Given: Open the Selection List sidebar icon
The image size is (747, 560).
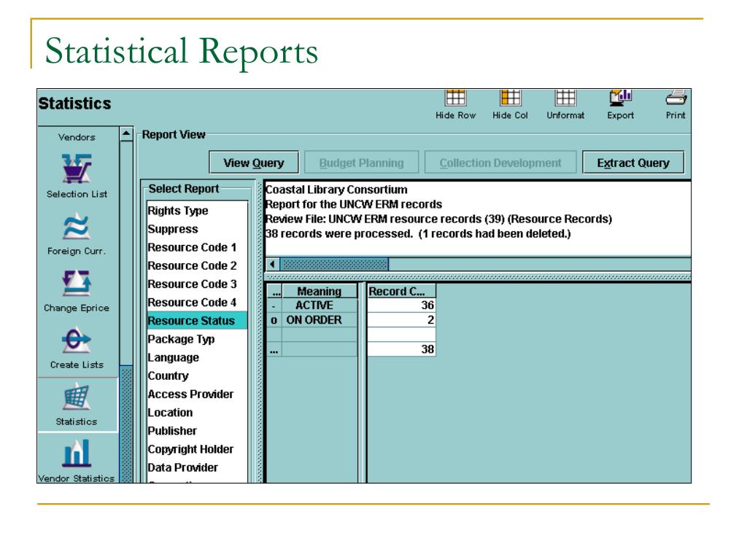Looking at the screenshot, I should (76, 168).
